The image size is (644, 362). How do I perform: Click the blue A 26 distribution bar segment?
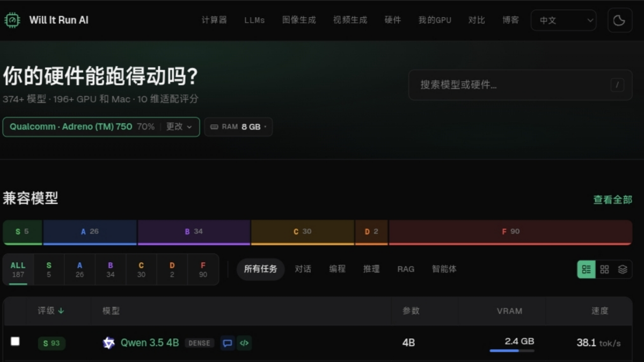click(90, 232)
